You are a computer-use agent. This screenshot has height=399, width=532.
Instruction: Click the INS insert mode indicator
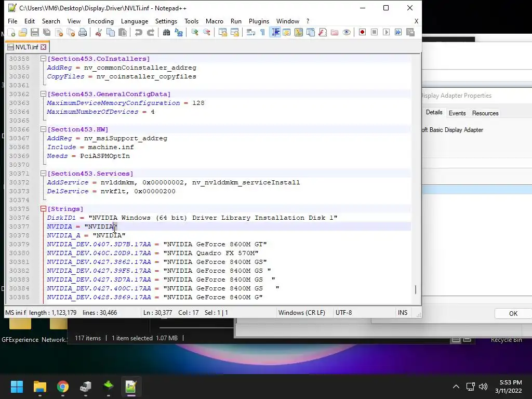pyautogui.click(x=403, y=312)
